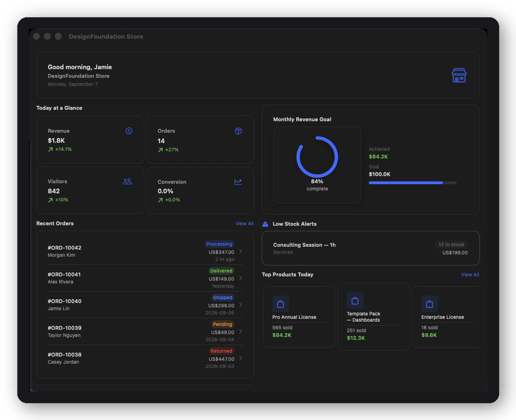Screen dimensions: 516x420
Task: Click order number #ORD-10042
Action: coord(64,248)
